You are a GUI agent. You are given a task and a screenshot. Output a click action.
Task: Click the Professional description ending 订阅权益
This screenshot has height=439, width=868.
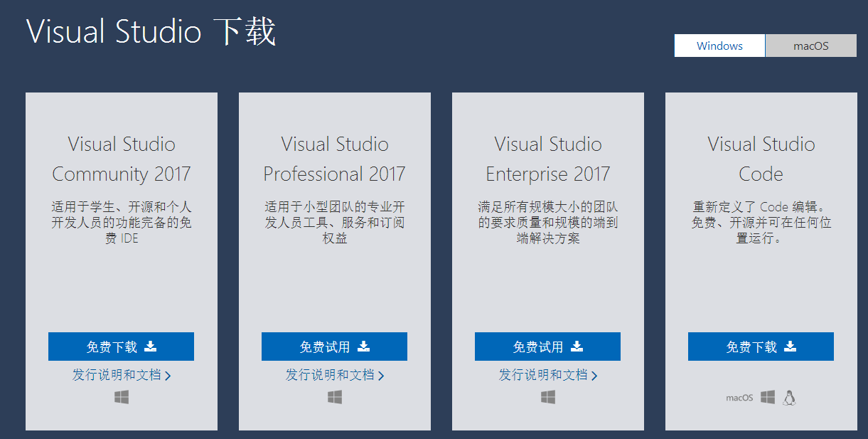tap(335, 223)
